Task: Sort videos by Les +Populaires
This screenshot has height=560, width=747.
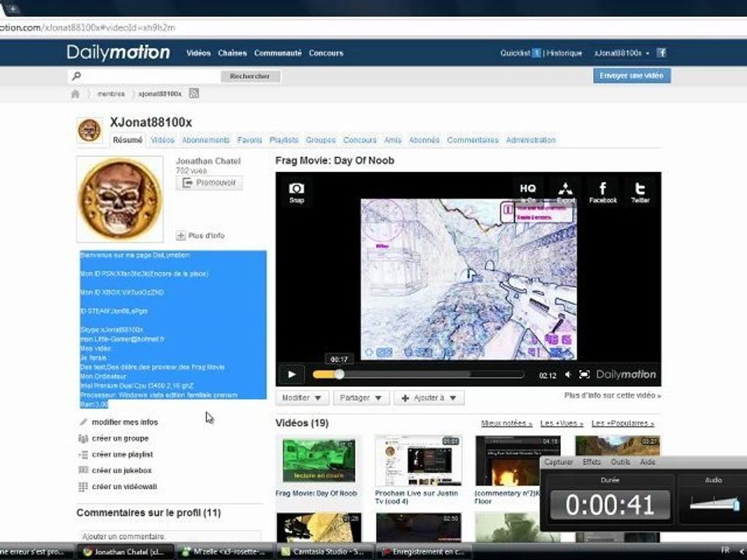Action: (x=622, y=423)
